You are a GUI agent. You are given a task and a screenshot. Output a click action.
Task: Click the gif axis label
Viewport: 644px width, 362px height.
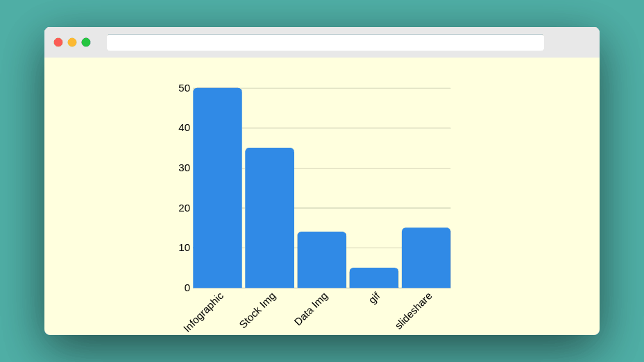pos(375,298)
